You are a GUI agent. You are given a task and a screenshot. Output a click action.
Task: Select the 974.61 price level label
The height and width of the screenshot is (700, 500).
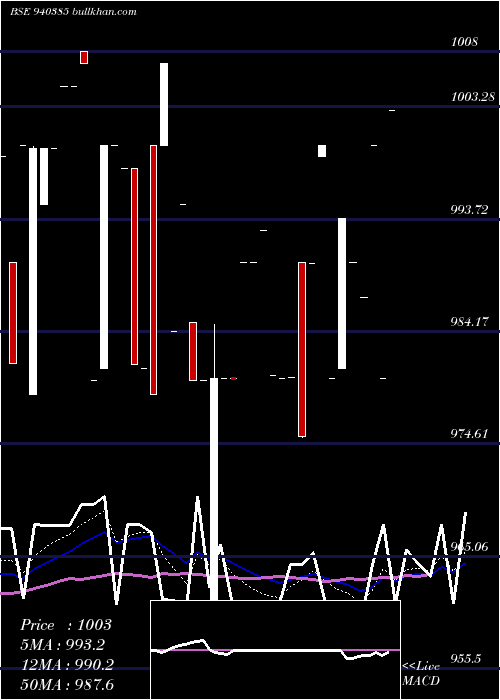[469, 433]
